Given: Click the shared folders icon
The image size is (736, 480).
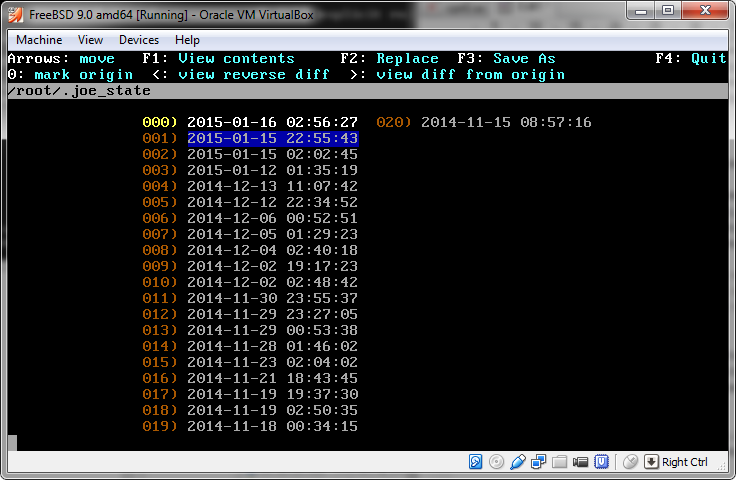Looking at the screenshot, I should 560,462.
